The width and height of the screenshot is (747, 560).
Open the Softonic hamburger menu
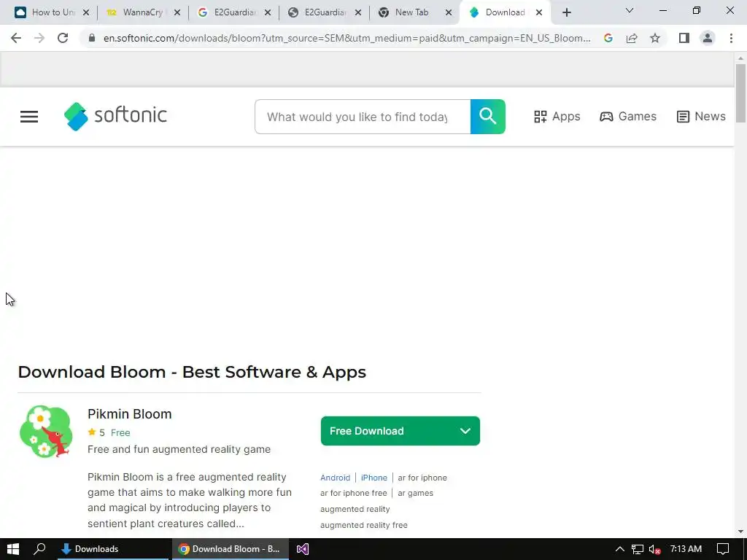coord(29,117)
